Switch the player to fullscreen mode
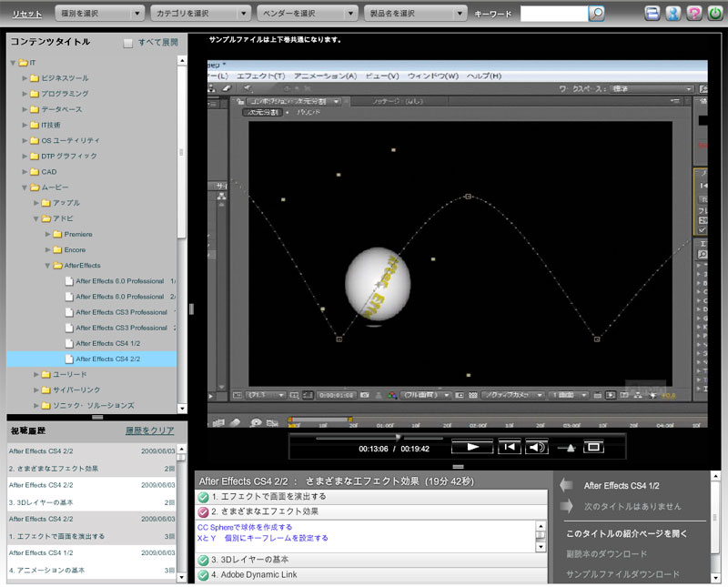 593,447
